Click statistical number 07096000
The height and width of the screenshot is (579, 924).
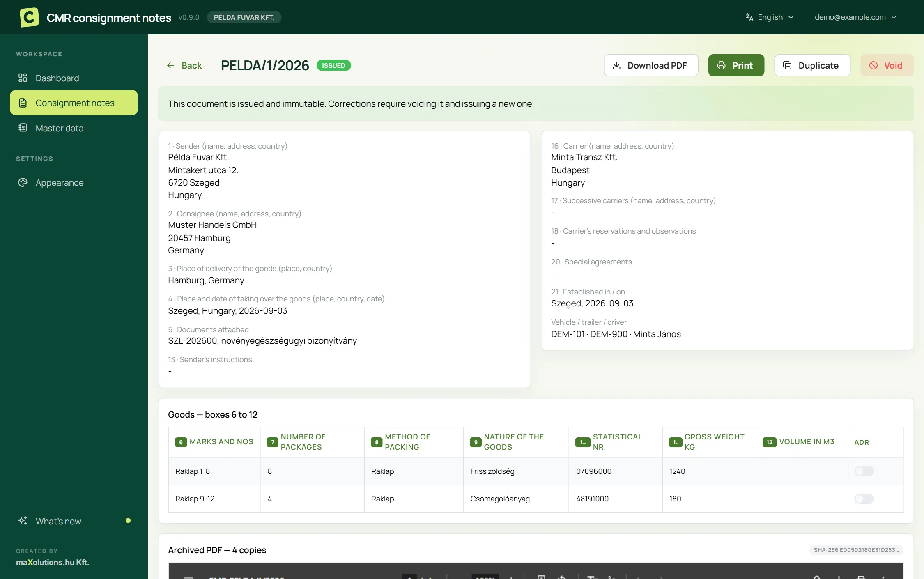pyautogui.click(x=594, y=471)
